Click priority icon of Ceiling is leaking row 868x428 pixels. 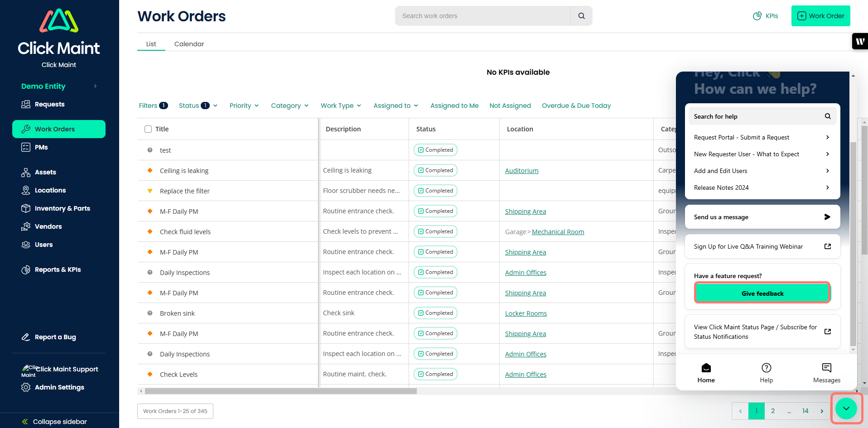tap(150, 170)
